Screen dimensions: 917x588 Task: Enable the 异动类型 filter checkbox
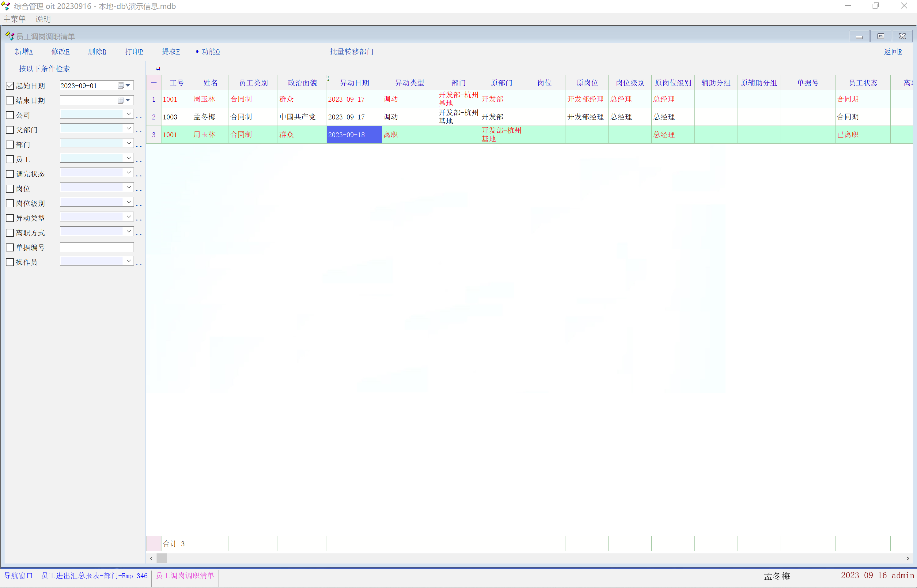tap(10, 218)
